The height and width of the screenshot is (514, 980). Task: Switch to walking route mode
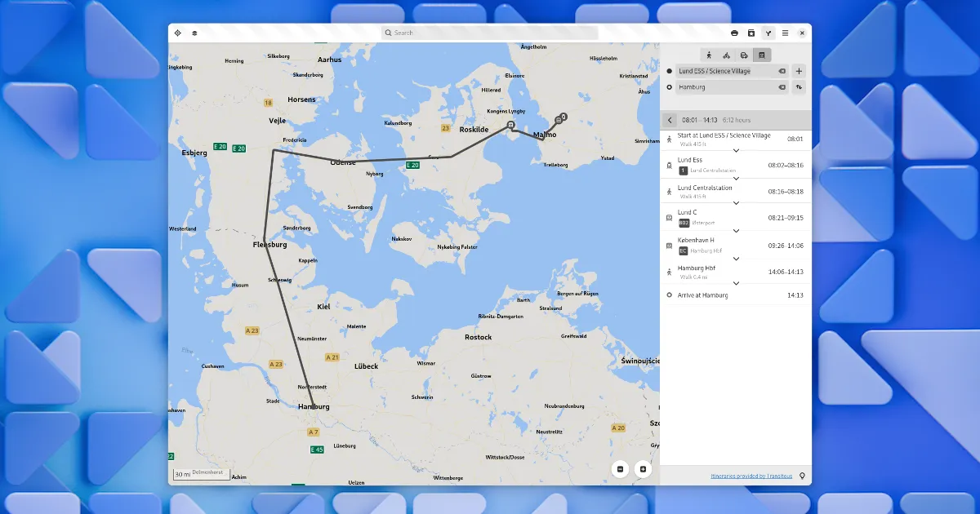[709, 55]
